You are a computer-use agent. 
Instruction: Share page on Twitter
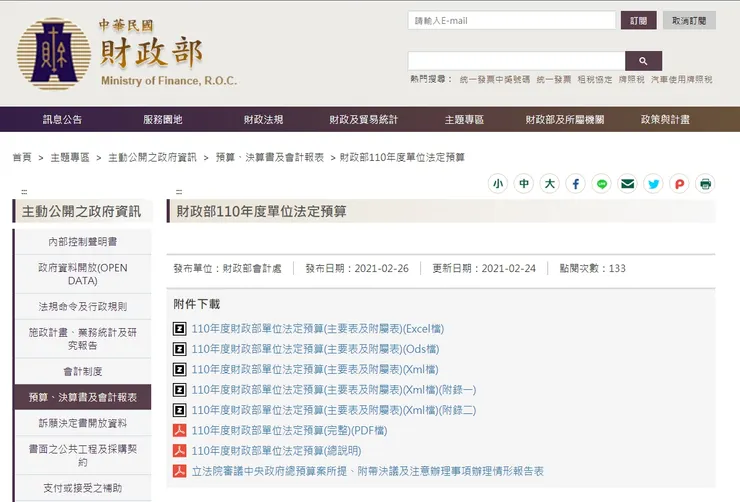tap(653, 184)
